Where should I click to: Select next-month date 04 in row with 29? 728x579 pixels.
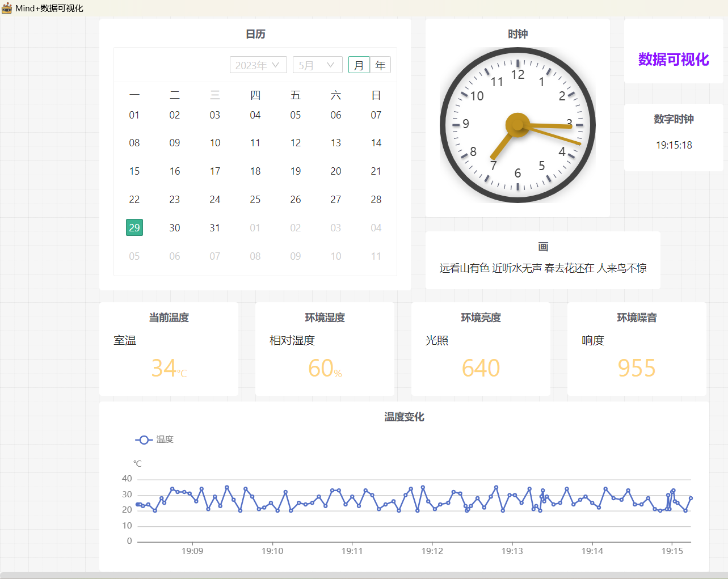376,227
